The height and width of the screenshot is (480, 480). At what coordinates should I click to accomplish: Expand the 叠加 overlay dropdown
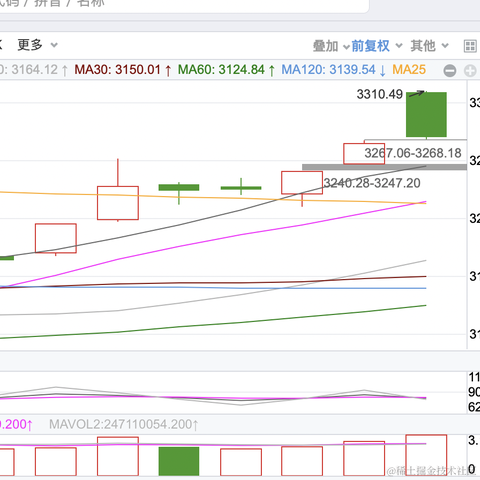pyautogui.click(x=331, y=46)
